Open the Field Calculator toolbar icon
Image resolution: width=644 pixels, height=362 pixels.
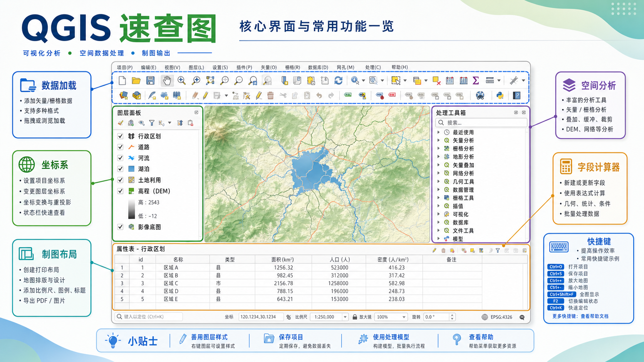(463, 80)
